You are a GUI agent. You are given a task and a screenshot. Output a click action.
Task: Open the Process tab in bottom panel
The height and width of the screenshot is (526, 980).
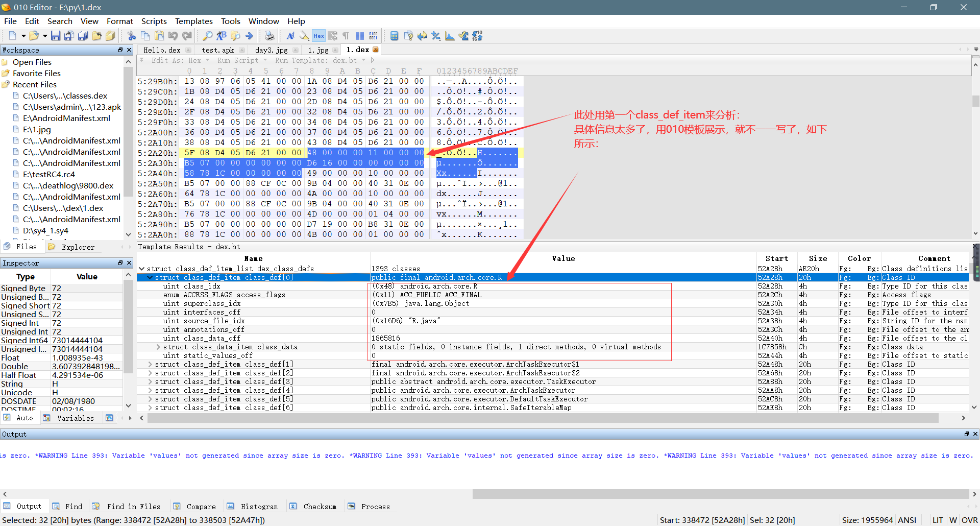(x=369, y=507)
